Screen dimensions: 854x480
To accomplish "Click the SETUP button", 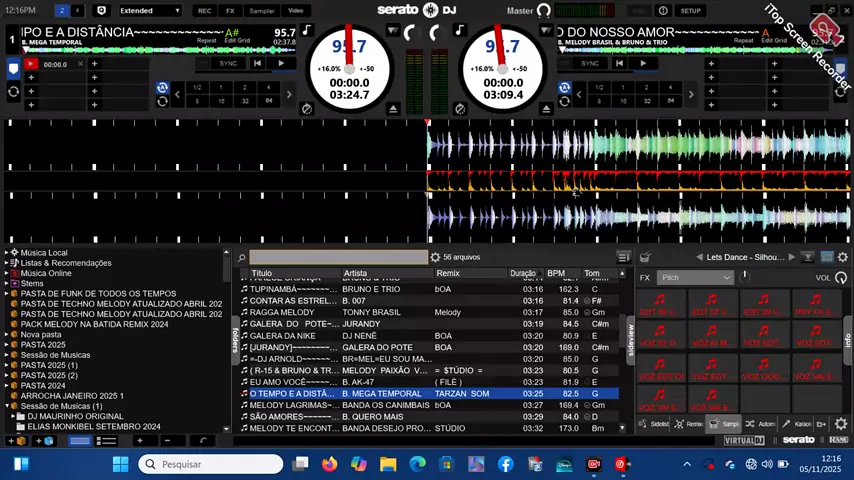I will [x=690, y=10].
